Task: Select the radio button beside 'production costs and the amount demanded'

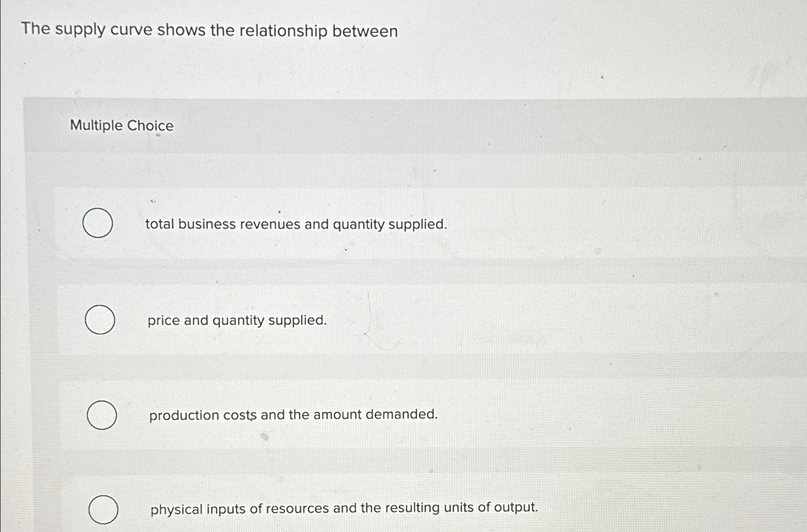Action: (x=101, y=415)
